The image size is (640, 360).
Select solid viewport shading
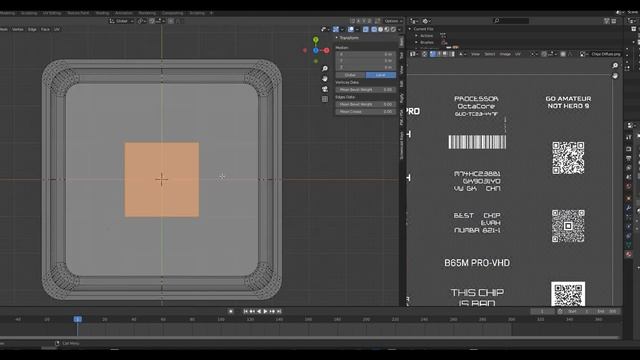point(380,29)
